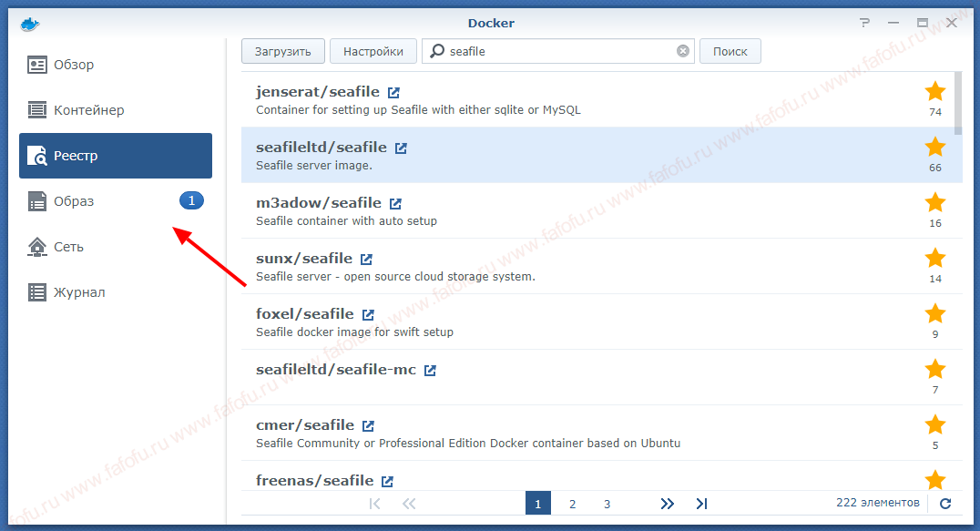Open external link for jenserat/seafile

tap(393, 93)
